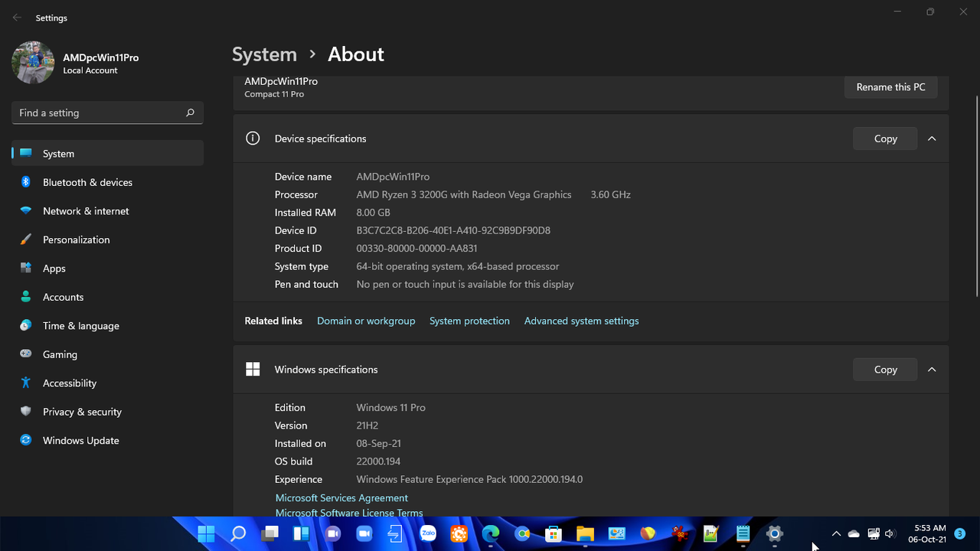Screen dimensions: 980x551
Task: Copy the device specifications
Action: 885,139
